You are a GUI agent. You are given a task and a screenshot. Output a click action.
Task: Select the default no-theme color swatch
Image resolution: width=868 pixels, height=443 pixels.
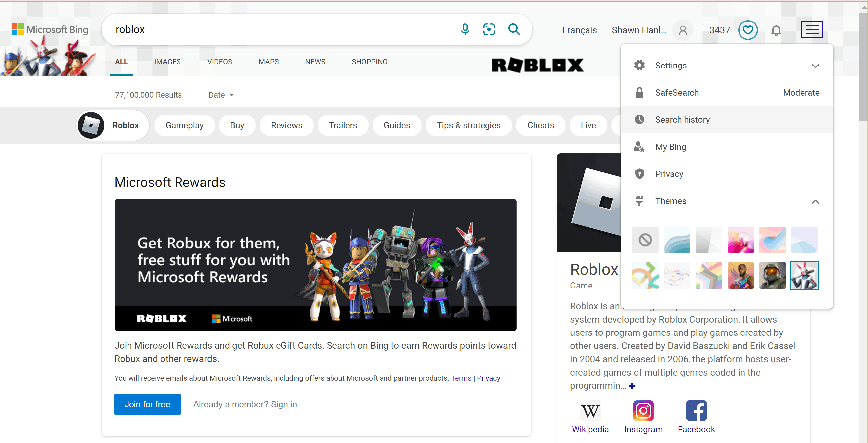coord(645,240)
